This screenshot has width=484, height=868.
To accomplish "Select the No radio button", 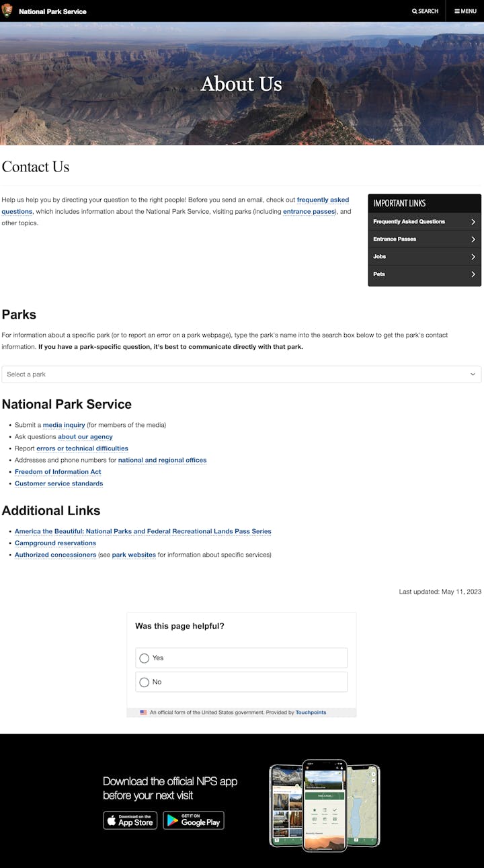I will point(144,682).
